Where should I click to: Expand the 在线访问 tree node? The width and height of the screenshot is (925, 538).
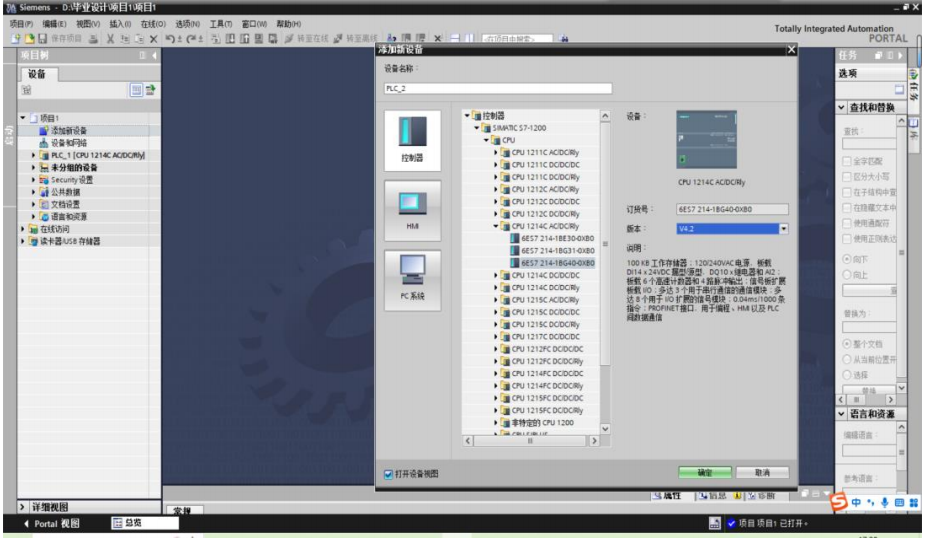tap(23, 229)
